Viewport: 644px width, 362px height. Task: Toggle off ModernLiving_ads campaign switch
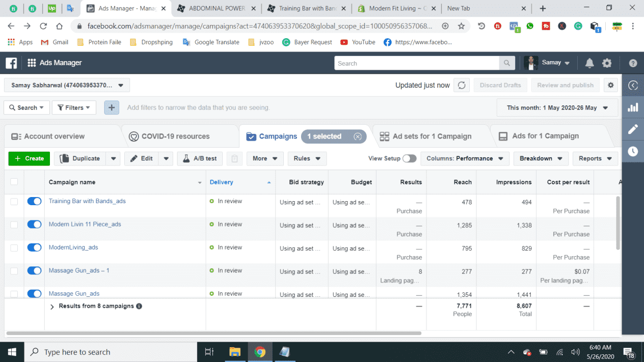point(34,247)
